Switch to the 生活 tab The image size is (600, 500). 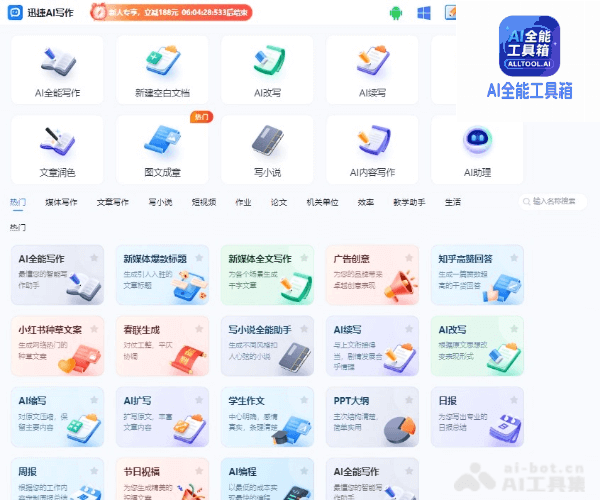453,202
